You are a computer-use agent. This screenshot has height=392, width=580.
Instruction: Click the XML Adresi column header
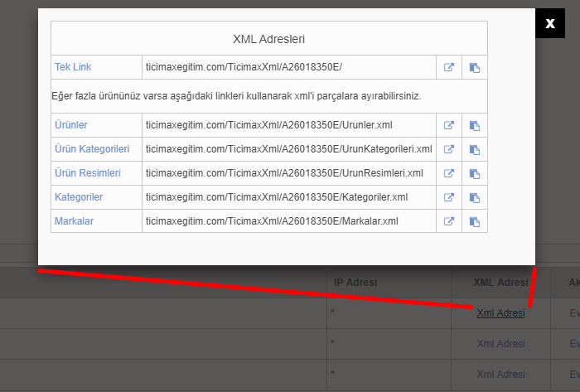[x=500, y=283]
